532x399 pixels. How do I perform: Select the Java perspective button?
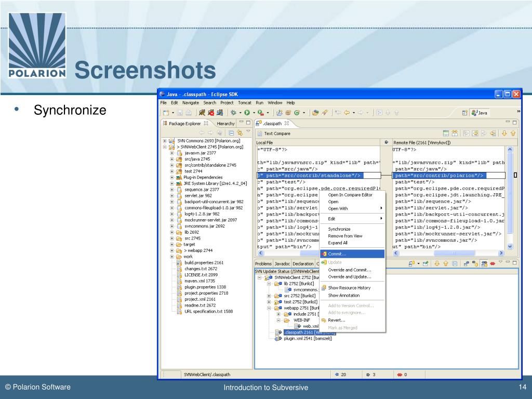pyautogui.click(x=480, y=113)
